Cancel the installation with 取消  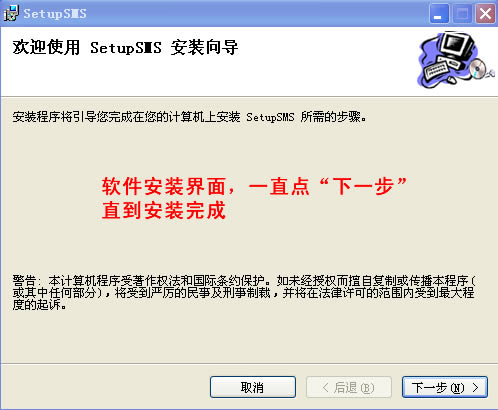pyautogui.click(x=253, y=387)
